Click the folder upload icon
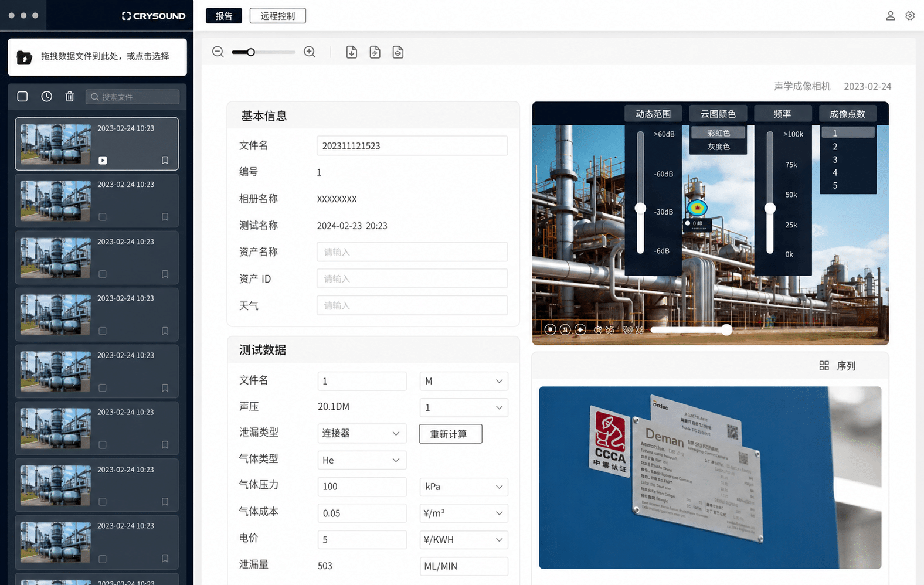 [25, 57]
